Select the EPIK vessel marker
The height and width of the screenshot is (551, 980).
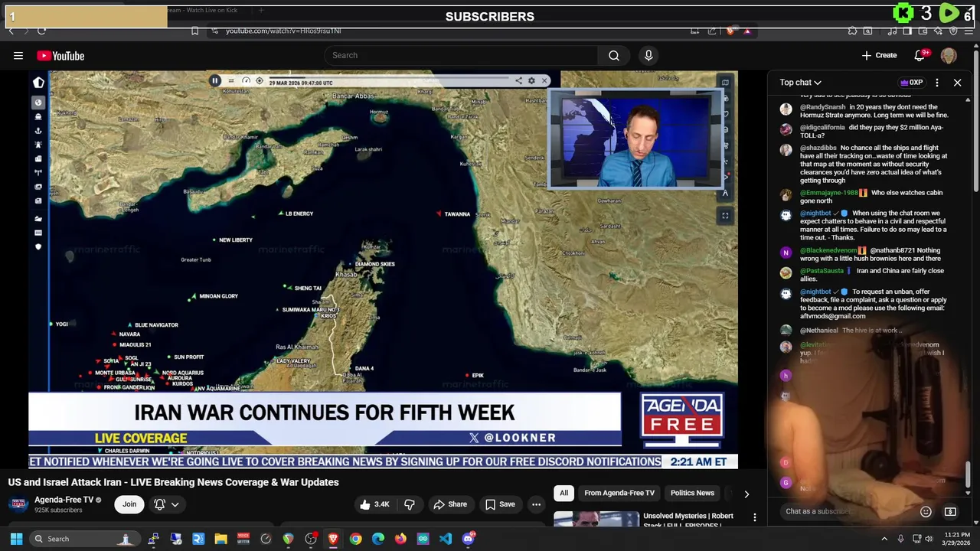click(x=467, y=375)
